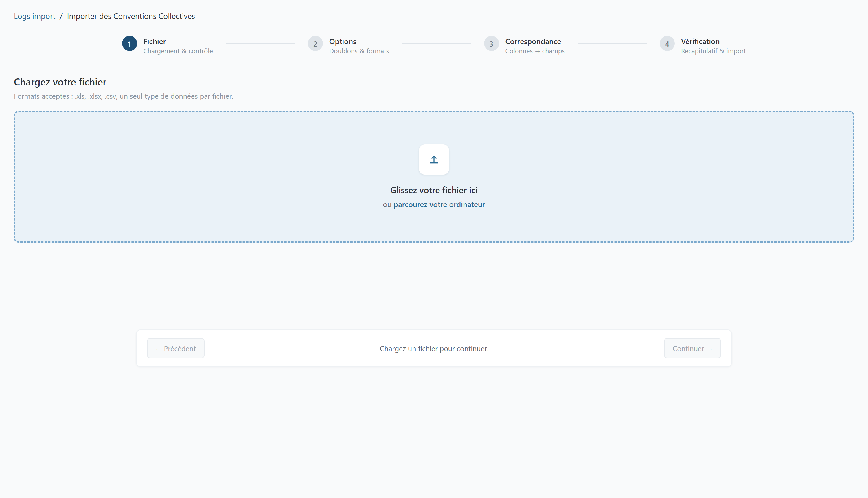Select step 3 circle for Correspondance
This screenshot has width=868, height=498.
(x=491, y=44)
